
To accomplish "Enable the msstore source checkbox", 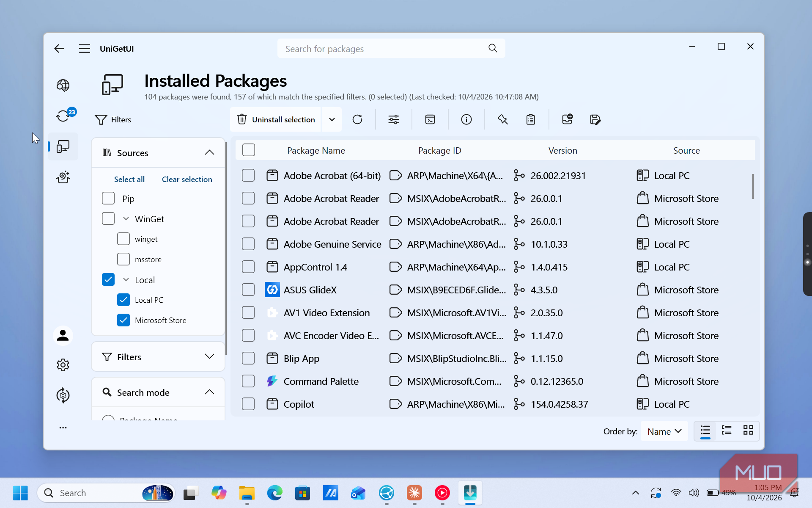I will click(123, 259).
